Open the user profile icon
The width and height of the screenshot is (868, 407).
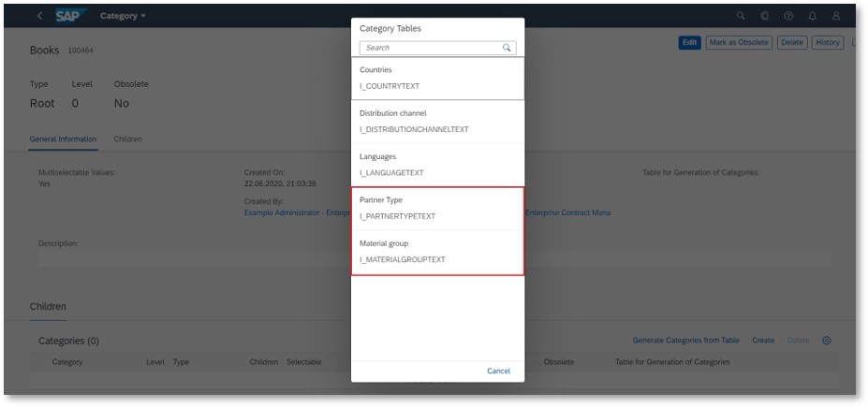pos(836,16)
